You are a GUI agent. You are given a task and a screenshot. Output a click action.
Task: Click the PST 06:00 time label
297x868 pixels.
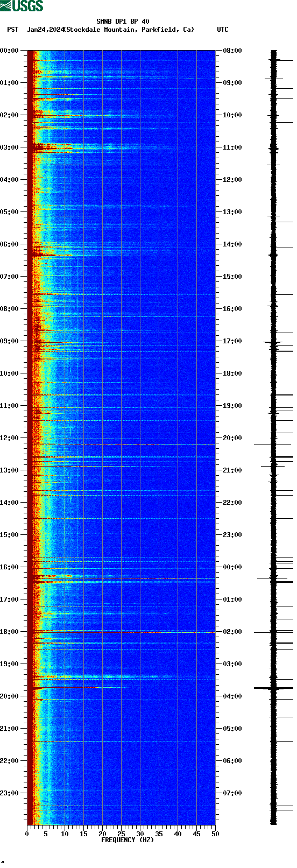pyautogui.click(x=10, y=244)
